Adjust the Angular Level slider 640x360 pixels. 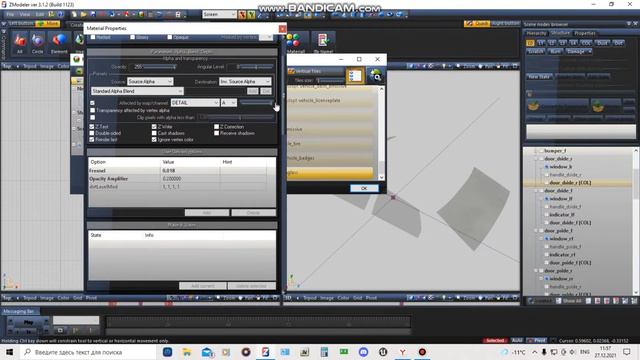255,67
